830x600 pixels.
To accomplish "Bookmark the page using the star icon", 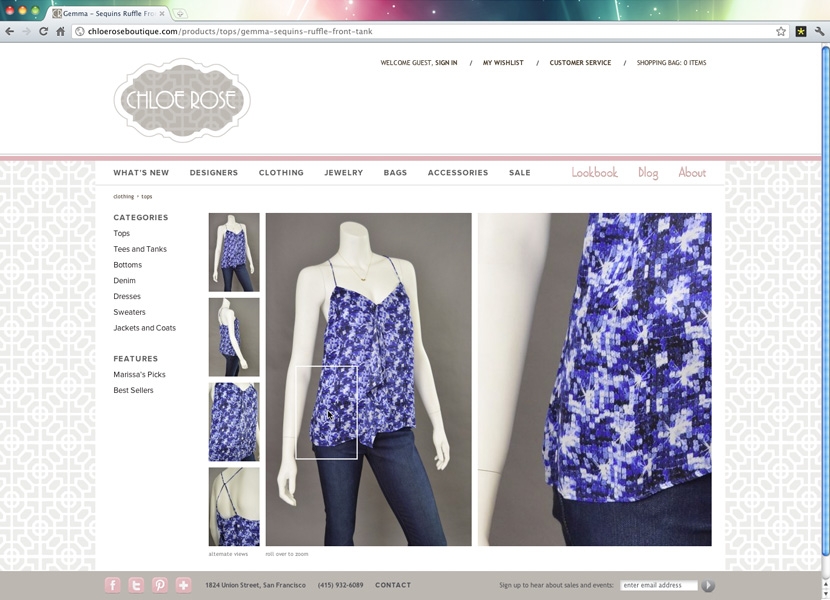I will [781, 31].
